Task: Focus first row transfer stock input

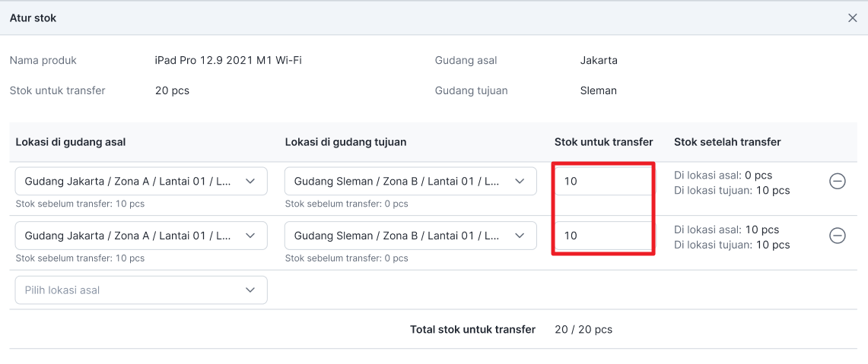Action: (x=603, y=182)
